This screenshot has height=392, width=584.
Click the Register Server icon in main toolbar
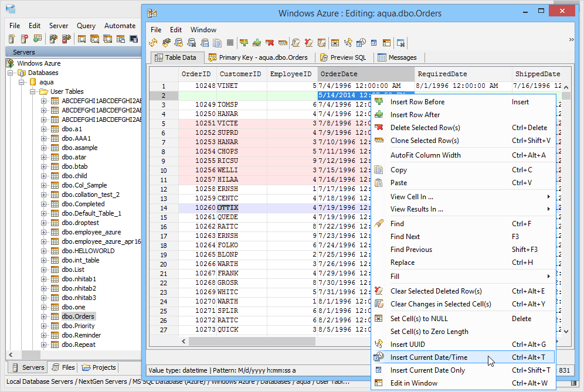(x=12, y=39)
